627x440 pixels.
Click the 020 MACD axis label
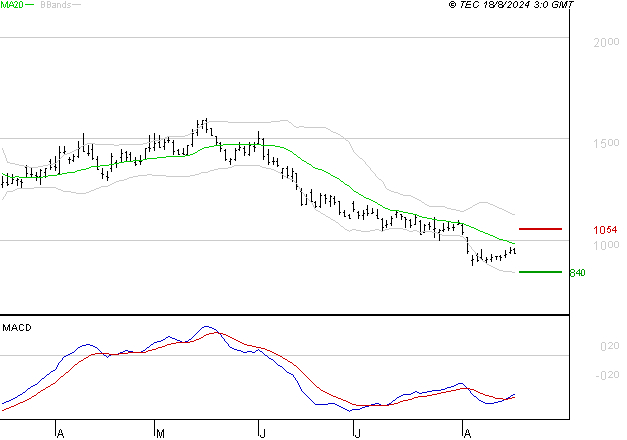[609, 346]
